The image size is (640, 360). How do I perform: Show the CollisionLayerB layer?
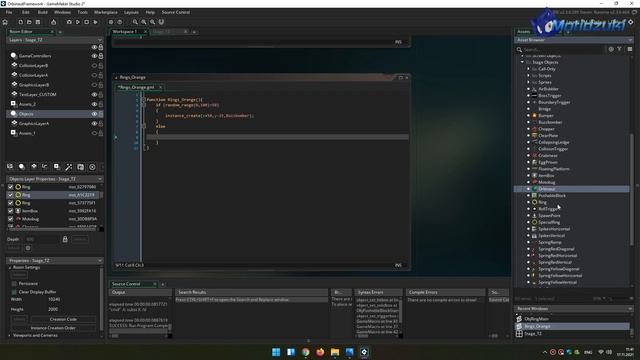point(94,65)
